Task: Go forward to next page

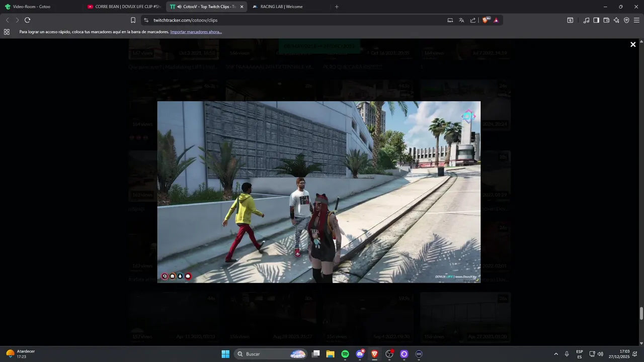Action: pos(17,20)
